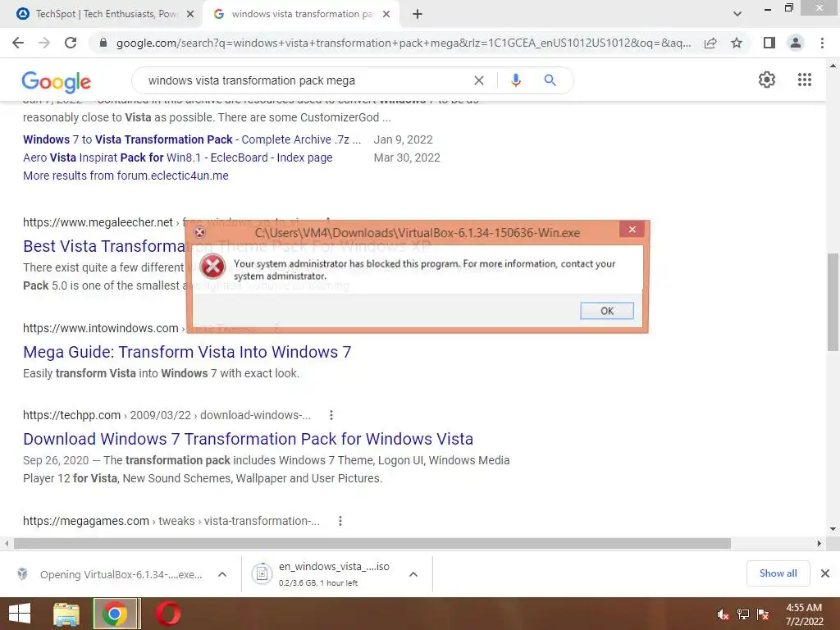
Task: Click the https://techpp.com result URL
Action: pos(72,415)
